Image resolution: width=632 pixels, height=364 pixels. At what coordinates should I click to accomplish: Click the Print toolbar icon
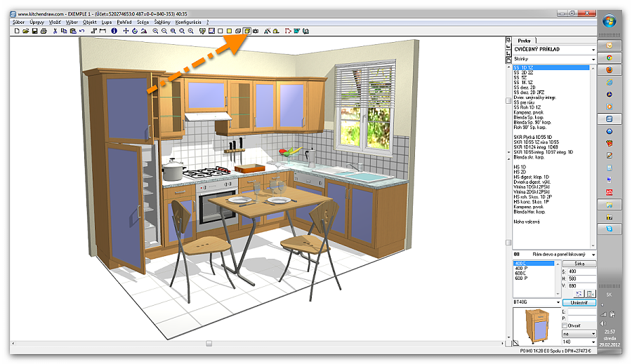coord(44,32)
